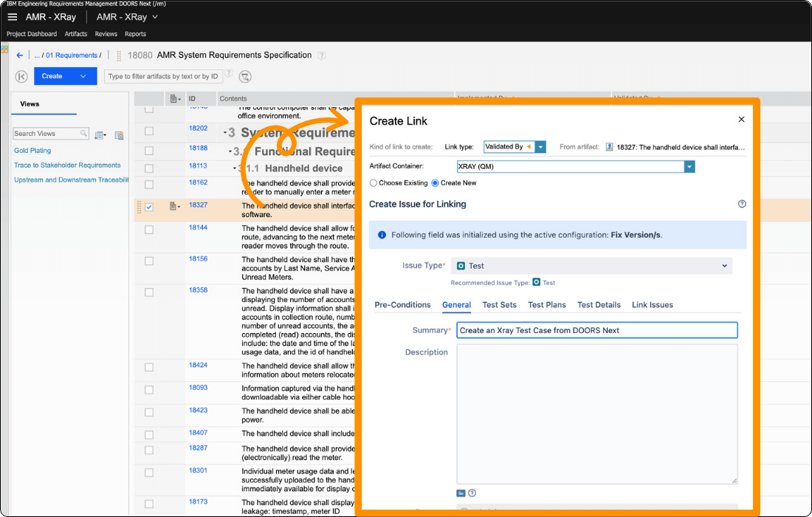Switch to the Test Sets tab
The width and height of the screenshot is (812, 517).
click(x=499, y=304)
